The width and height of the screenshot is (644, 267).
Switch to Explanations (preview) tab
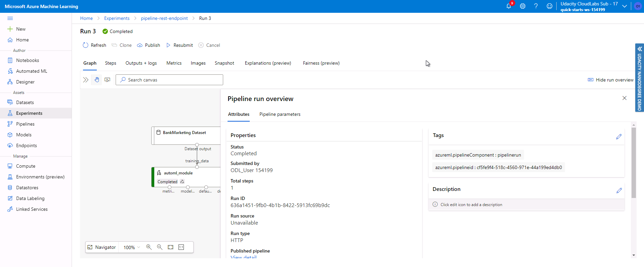(x=268, y=63)
